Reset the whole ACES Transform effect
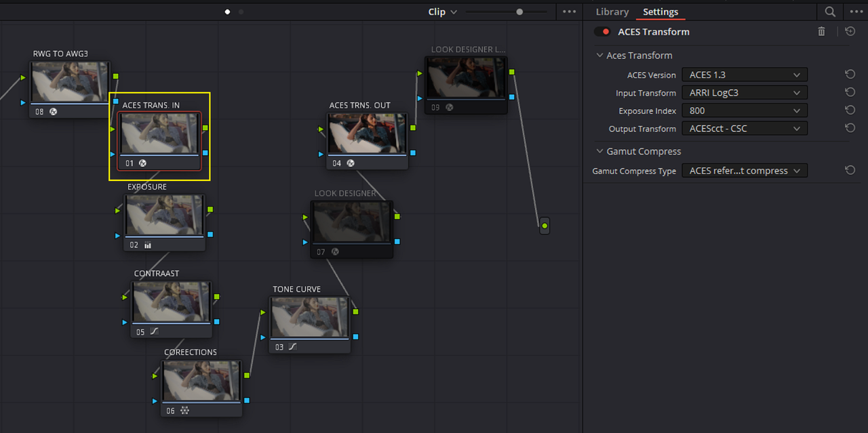The image size is (868, 433). click(850, 31)
